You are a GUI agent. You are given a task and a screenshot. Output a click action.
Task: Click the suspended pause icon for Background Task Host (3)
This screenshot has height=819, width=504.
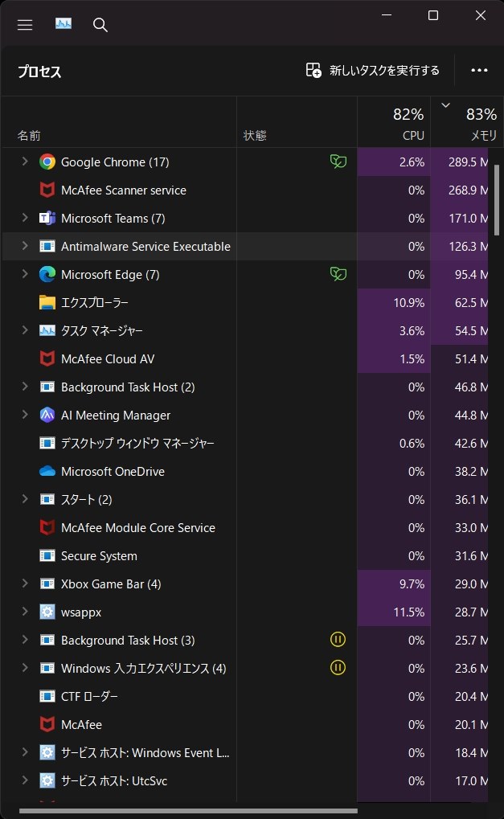pos(338,641)
